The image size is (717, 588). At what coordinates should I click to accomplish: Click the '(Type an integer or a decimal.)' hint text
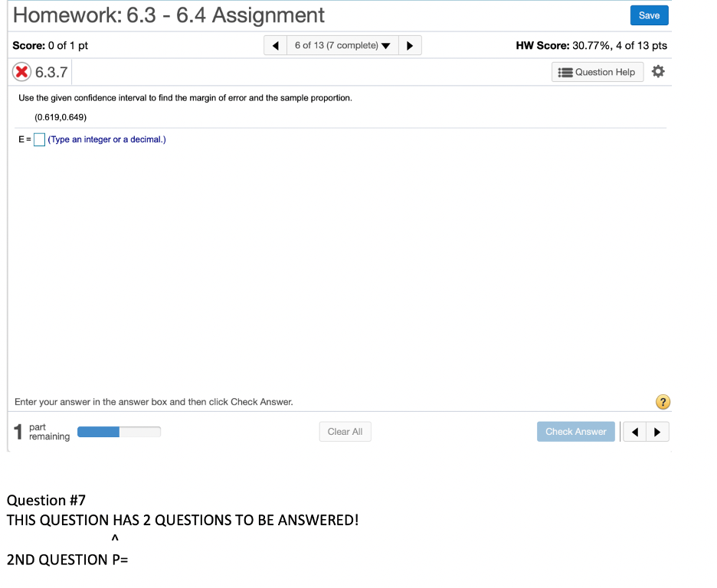pos(106,139)
